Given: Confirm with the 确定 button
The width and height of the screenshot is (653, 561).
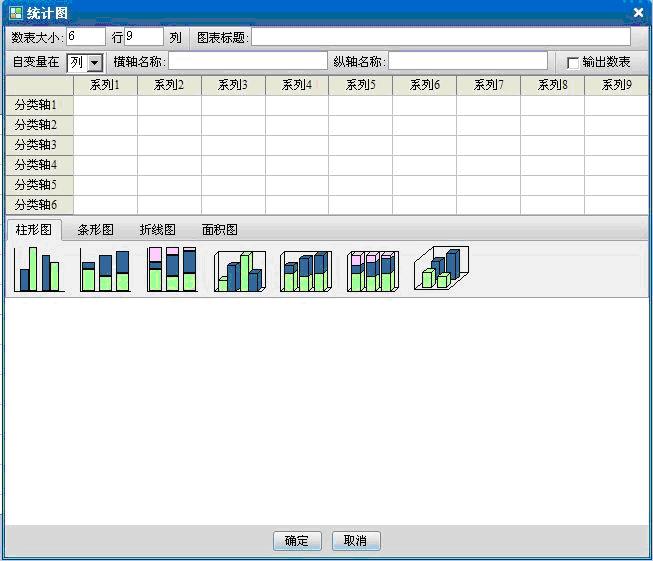Looking at the screenshot, I should [297, 541].
